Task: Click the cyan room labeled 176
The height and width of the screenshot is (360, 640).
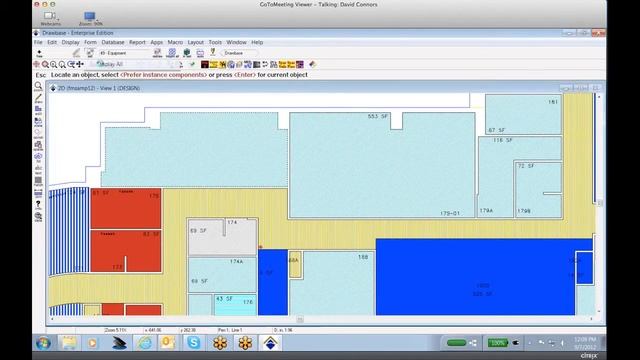Action: 236,305
